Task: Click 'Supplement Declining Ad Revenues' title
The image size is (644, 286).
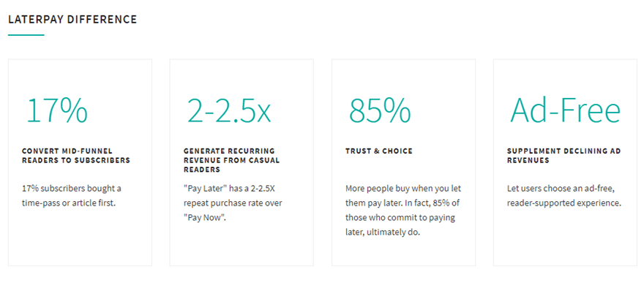Action: (x=564, y=156)
